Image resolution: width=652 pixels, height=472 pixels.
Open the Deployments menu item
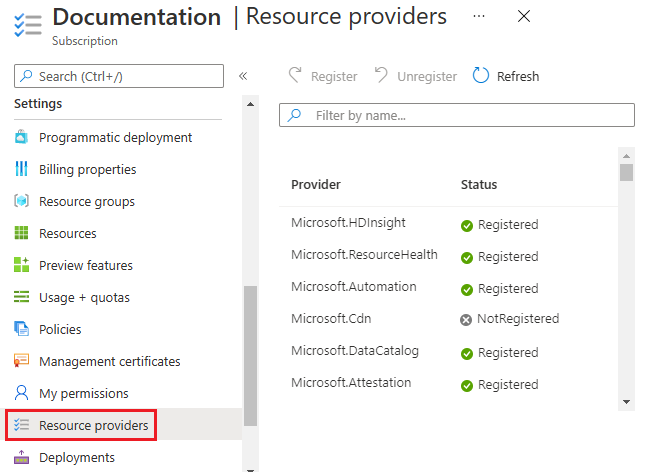point(76,458)
